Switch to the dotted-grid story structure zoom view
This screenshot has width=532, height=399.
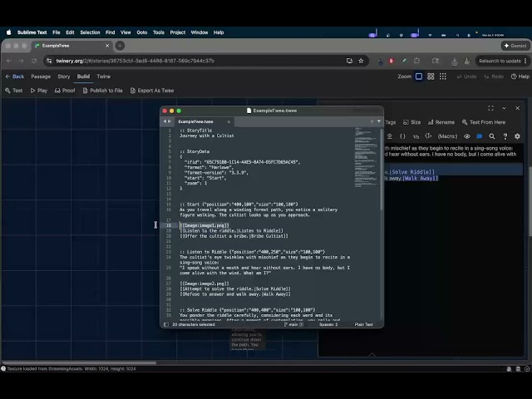(x=443, y=76)
